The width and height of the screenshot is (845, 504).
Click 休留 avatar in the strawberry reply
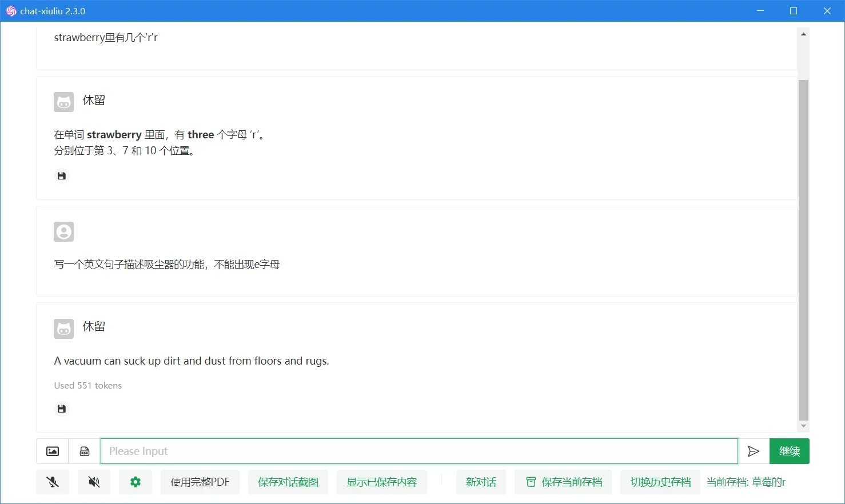(x=64, y=102)
